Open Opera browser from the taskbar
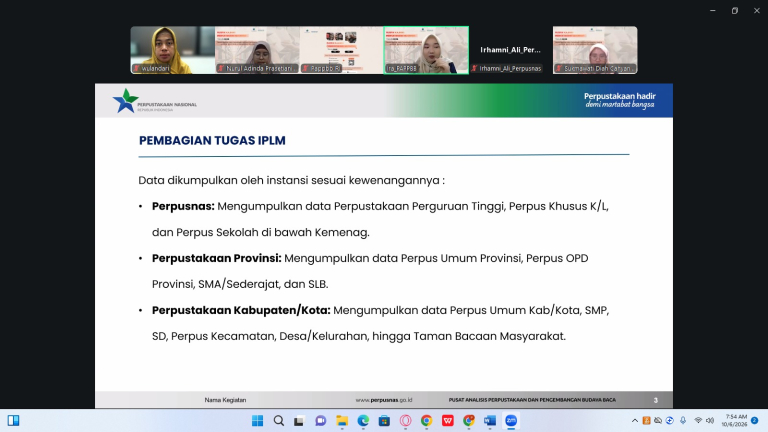 (406, 421)
